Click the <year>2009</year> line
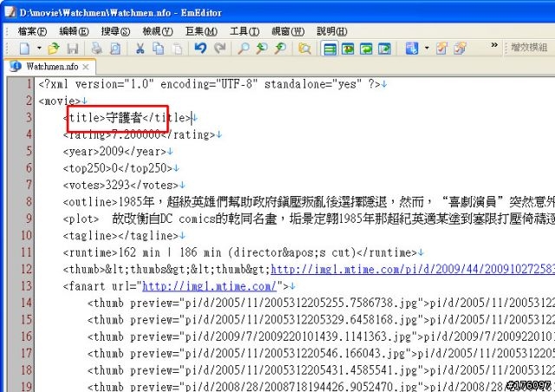This screenshot has width=555, height=392. coord(114,152)
